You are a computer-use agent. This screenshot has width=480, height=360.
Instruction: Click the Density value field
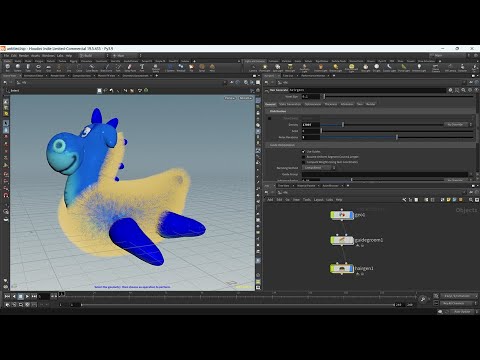click(x=311, y=124)
